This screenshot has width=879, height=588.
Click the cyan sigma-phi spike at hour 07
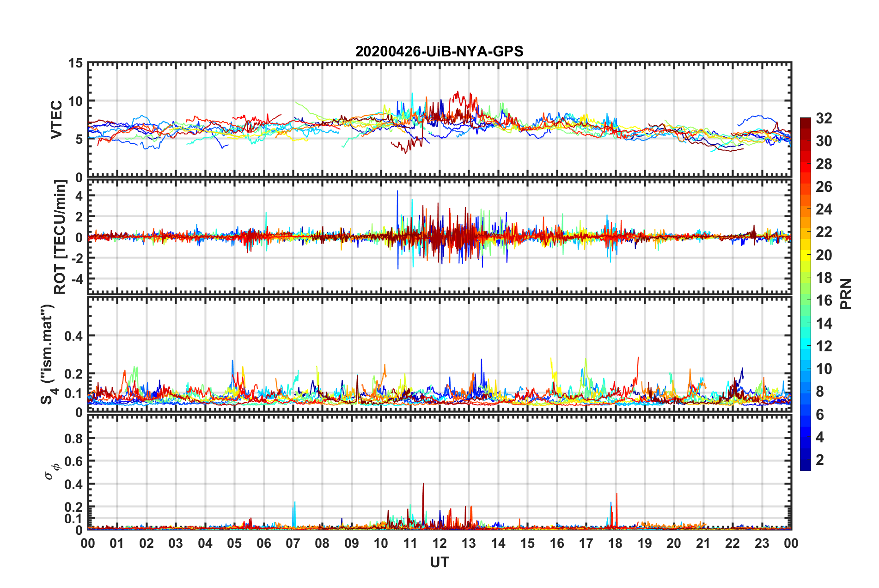[294, 514]
